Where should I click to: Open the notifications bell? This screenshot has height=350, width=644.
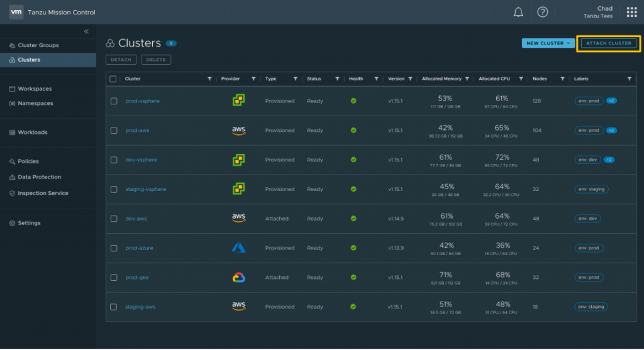click(518, 12)
